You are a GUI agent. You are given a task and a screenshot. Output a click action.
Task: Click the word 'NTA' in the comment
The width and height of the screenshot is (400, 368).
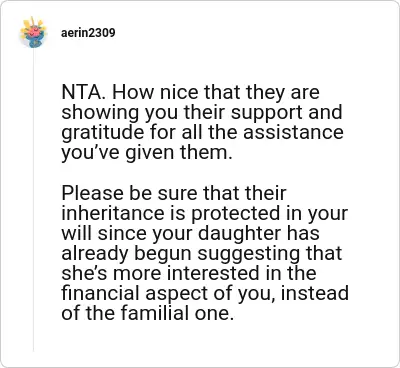click(82, 92)
